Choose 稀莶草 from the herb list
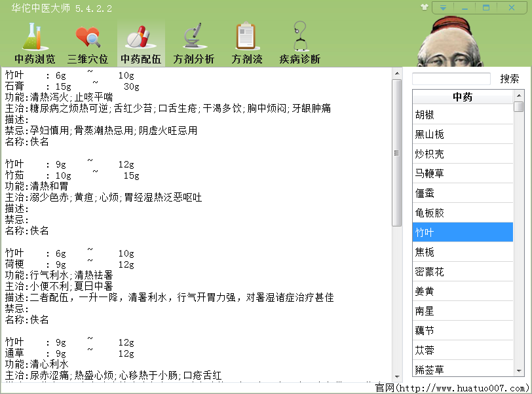532x394 pixels. [463, 369]
